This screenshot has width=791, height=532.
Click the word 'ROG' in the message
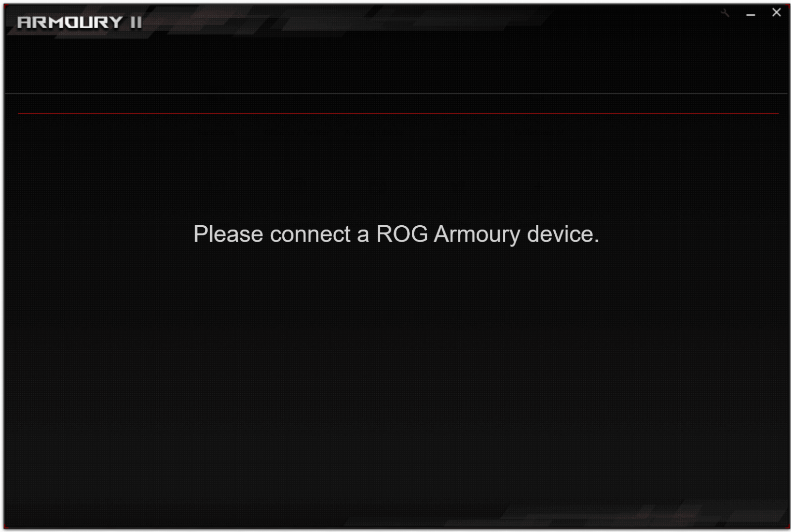tap(402, 234)
